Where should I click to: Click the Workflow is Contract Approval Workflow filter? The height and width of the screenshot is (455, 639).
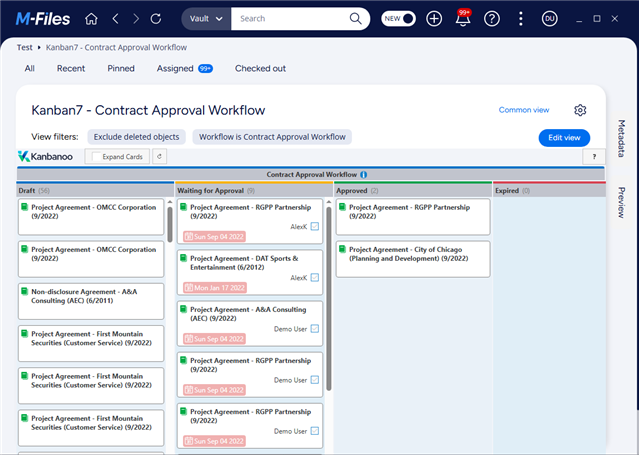click(x=272, y=137)
